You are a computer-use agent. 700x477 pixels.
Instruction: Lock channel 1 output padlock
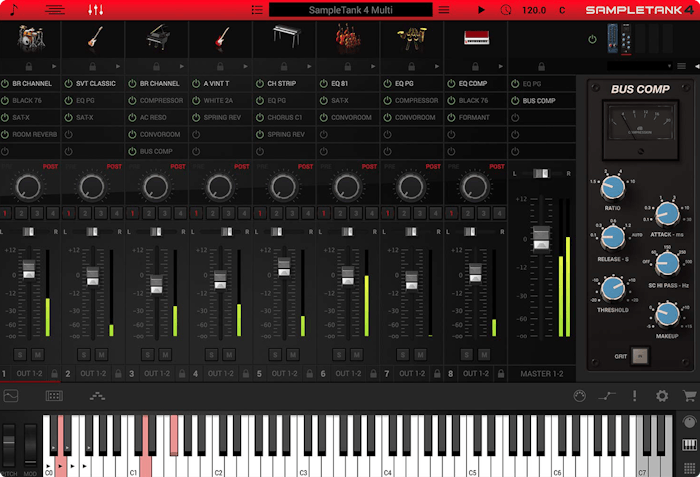54,373
